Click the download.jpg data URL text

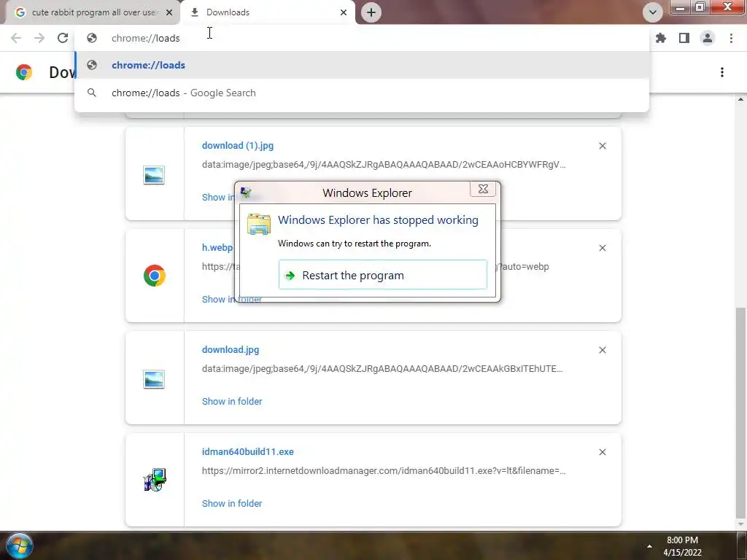[x=382, y=368]
